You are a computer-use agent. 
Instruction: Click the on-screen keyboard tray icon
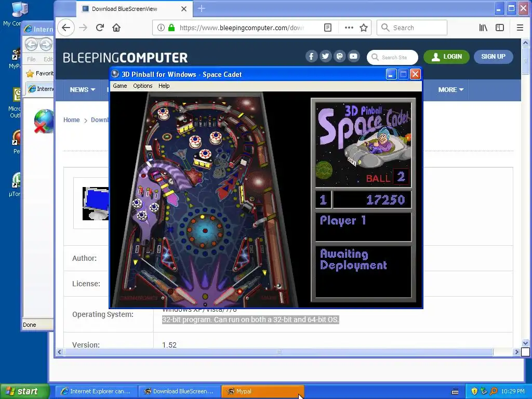point(455,392)
